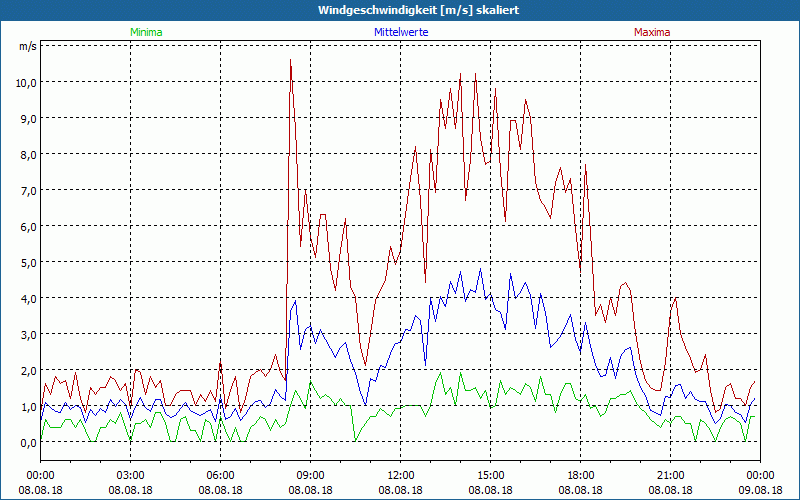The width and height of the screenshot is (800, 500).
Task: Click the '0,0' y-axis value
Action: pos(29,442)
